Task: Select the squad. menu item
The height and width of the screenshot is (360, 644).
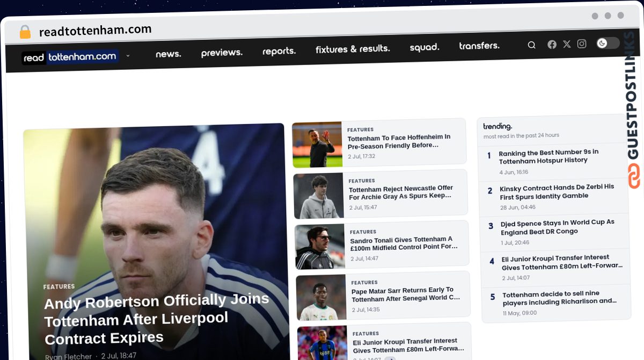Action: coord(425,47)
